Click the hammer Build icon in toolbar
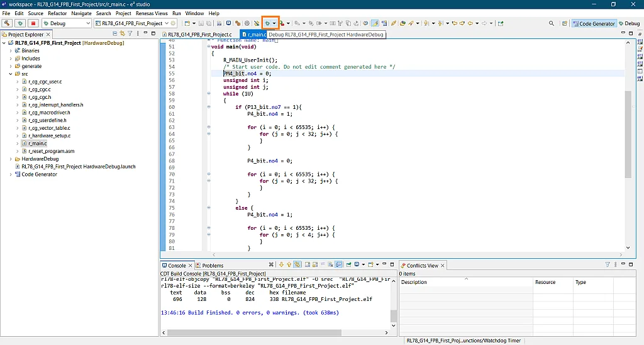 tap(8, 23)
